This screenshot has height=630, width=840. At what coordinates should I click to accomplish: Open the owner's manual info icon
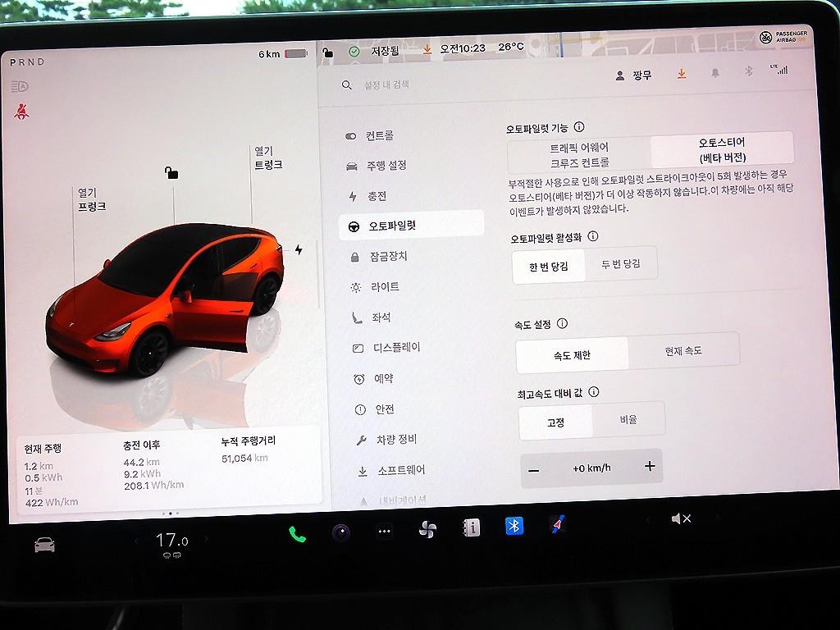pyautogui.click(x=471, y=527)
